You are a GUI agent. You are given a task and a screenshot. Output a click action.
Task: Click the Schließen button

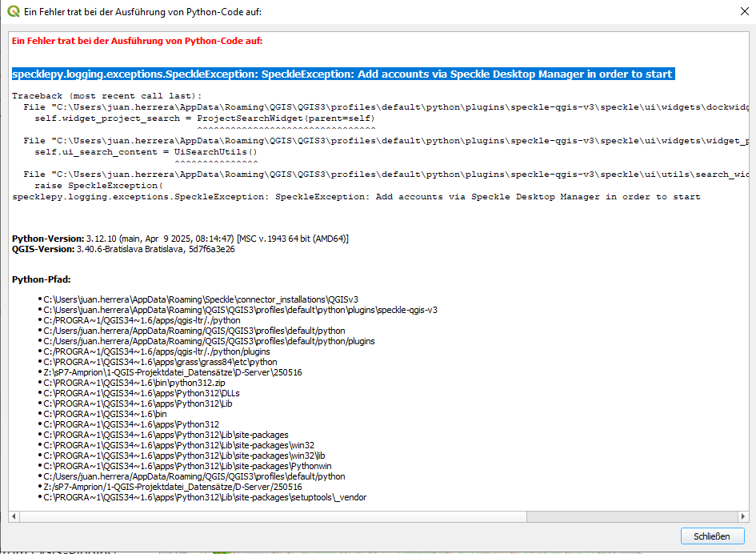[712, 536]
